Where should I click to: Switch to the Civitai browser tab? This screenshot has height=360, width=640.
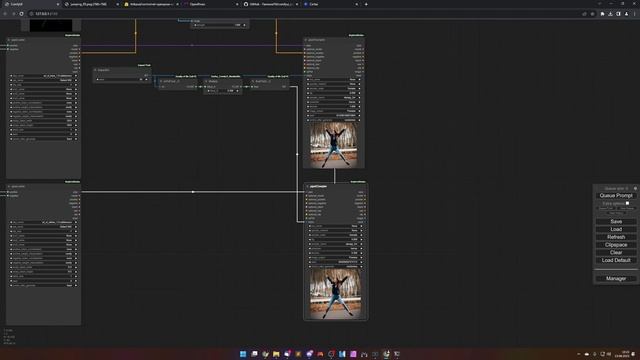point(330,4)
